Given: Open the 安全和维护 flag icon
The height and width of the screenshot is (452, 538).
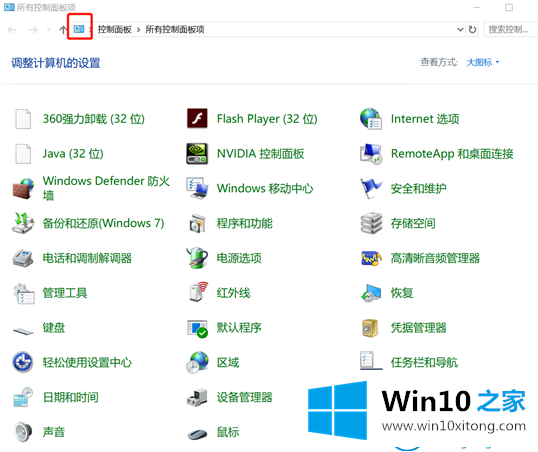Looking at the screenshot, I should click(x=371, y=188).
